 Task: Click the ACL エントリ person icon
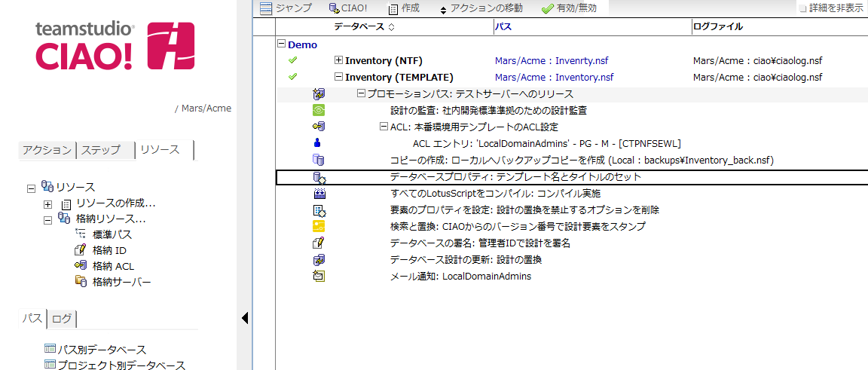tap(318, 143)
